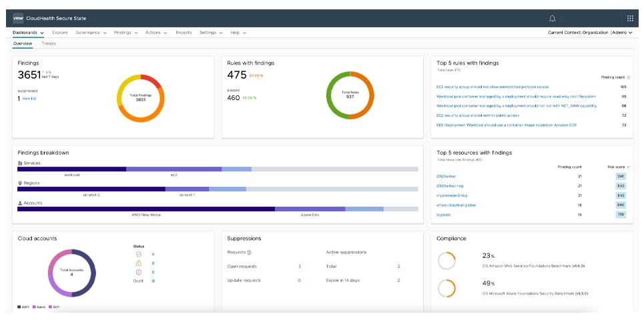Viewport: 644px width, 322px height.
Task: Click the Requests info icon
Action: pos(249,253)
